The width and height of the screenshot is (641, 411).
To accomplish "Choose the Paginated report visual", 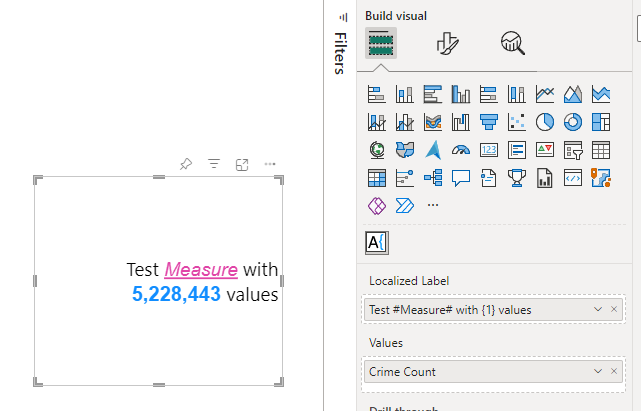I will (x=545, y=178).
